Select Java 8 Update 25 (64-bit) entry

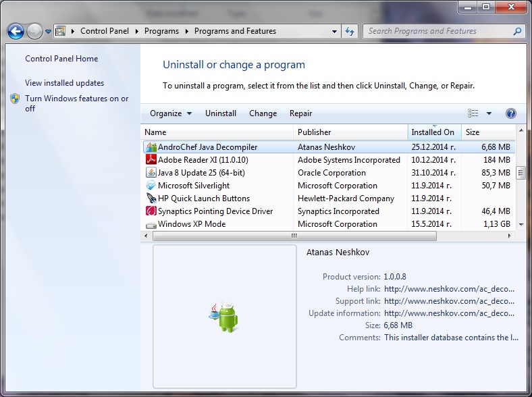point(201,173)
